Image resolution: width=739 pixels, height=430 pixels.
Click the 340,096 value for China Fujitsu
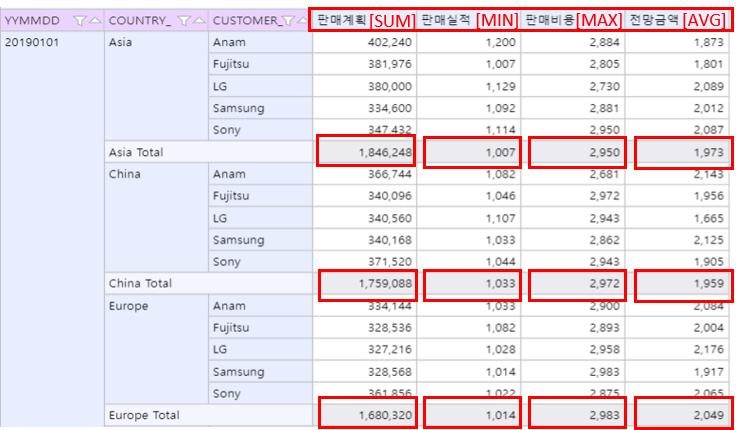tap(364, 196)
